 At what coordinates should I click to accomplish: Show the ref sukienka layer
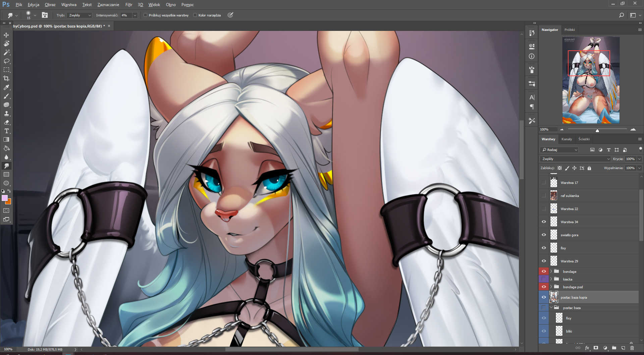point(544,196)
